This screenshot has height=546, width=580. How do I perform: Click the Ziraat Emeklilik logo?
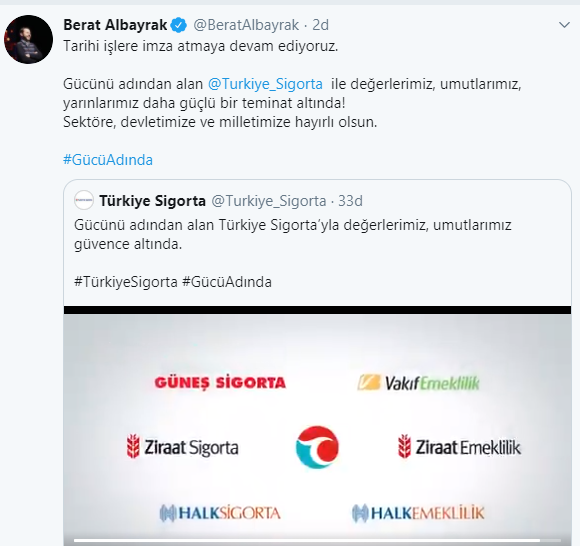(x=459, y=447)
